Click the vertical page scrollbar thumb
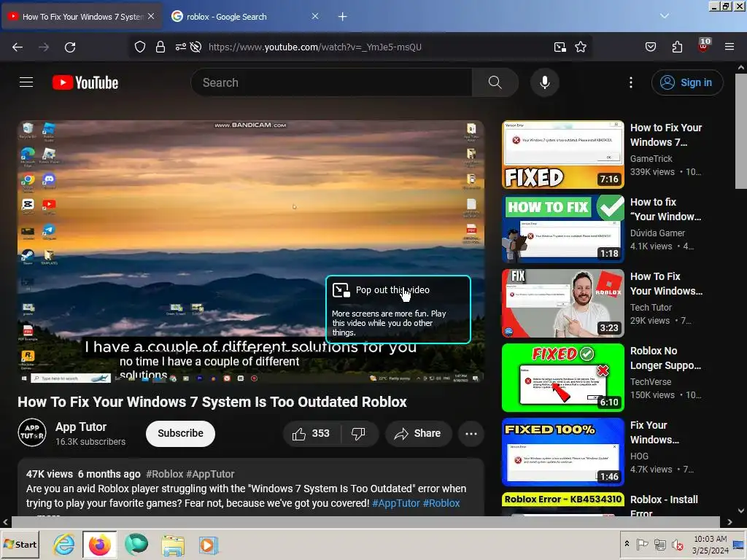This screenshot has height=560, width=747. (741, 131)
